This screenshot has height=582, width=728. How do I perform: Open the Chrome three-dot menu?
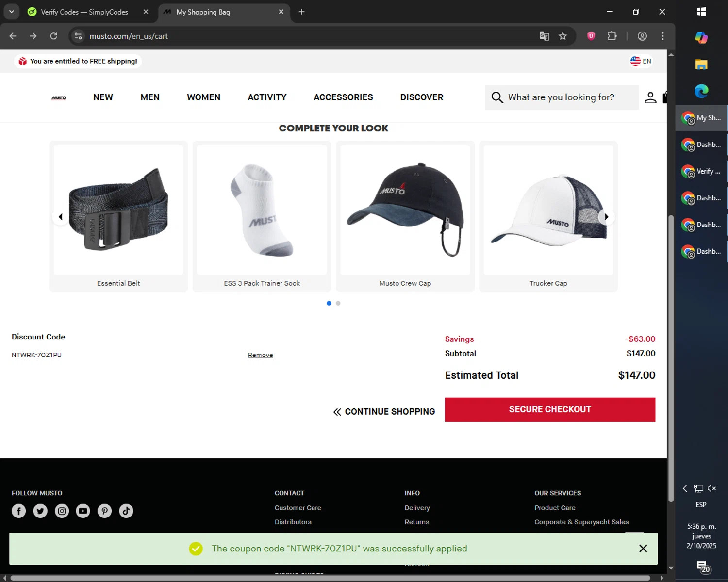[x=662, y=36]
